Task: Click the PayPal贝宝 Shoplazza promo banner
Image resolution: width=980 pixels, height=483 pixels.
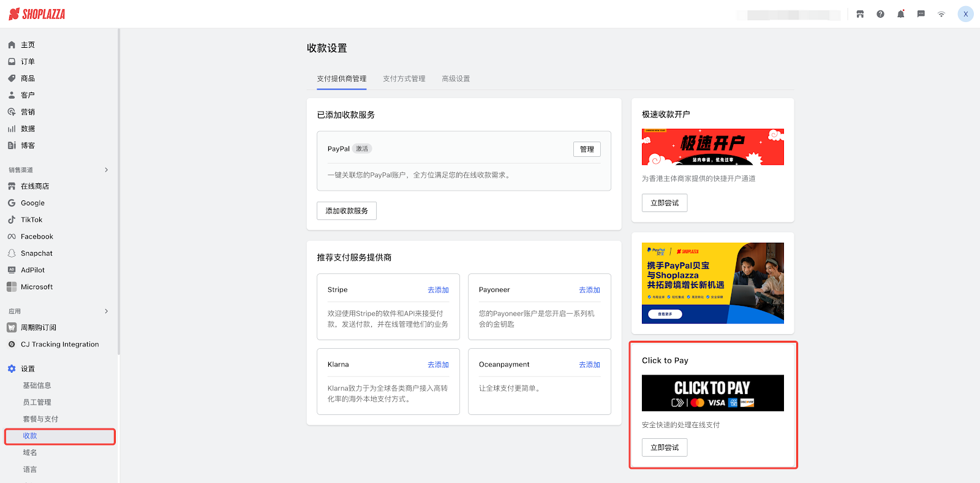Action: [x=713, y=283]
